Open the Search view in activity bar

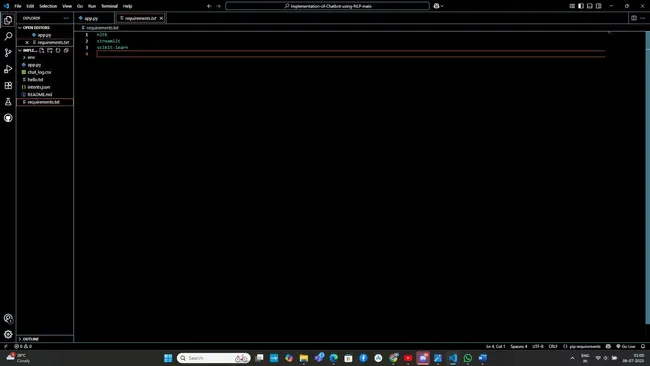8,36
